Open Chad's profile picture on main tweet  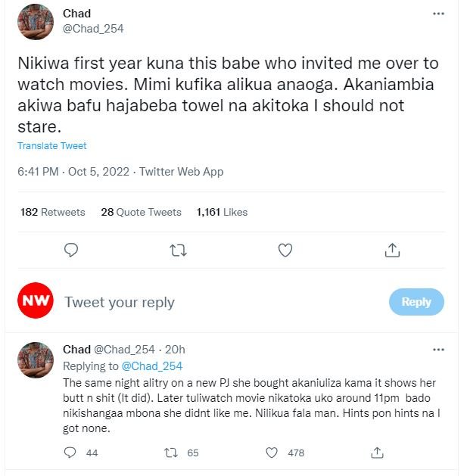tap(36, 22)
